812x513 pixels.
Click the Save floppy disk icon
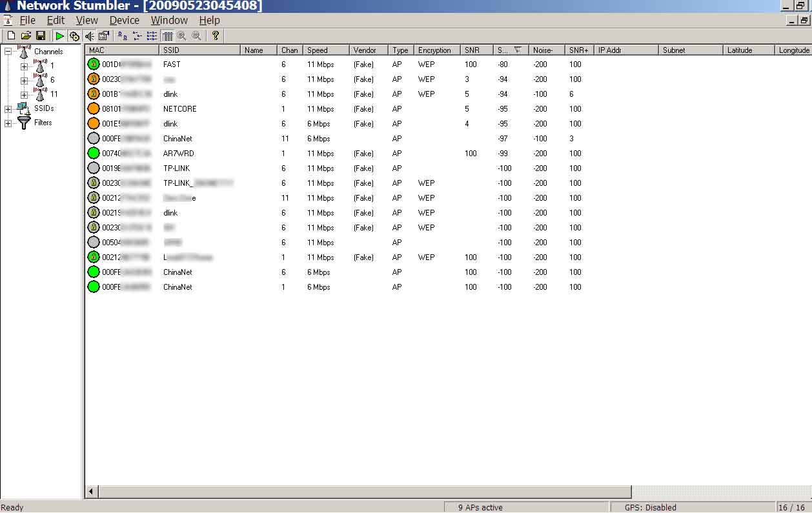coord(41,36)
